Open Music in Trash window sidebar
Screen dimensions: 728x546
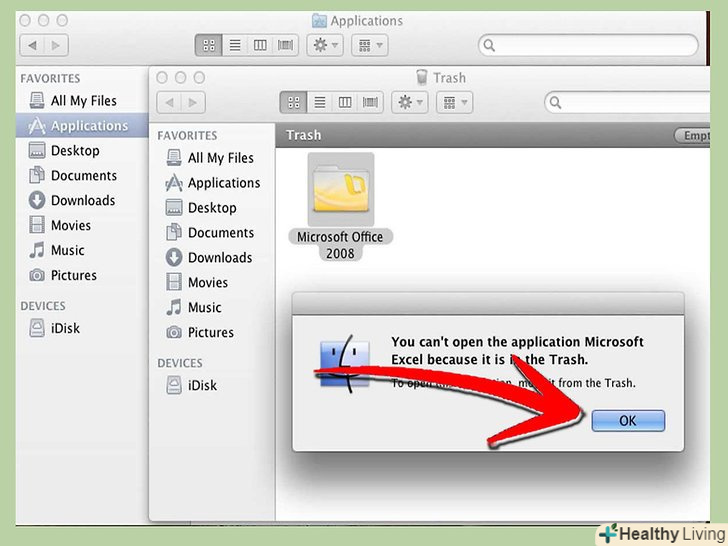(194, 307)
